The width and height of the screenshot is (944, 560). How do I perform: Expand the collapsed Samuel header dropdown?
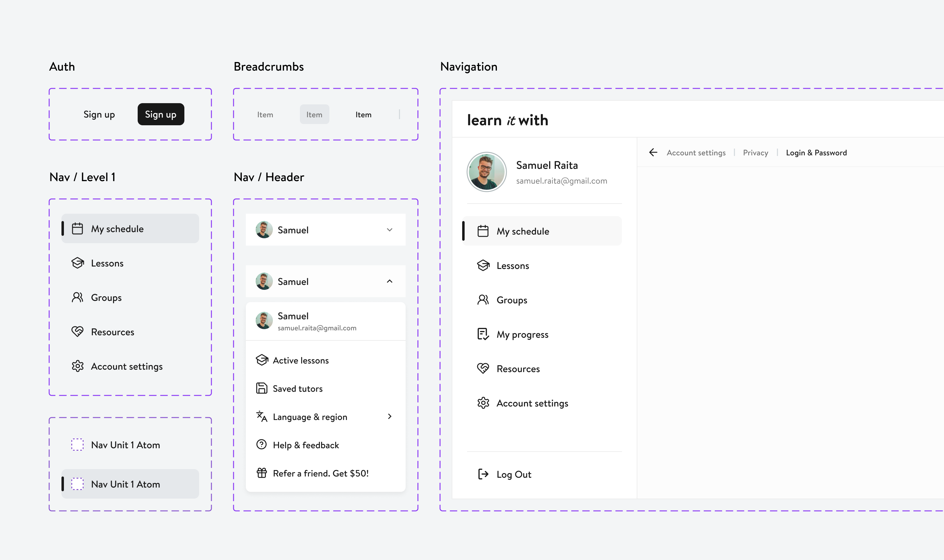[x=389, y=230]
